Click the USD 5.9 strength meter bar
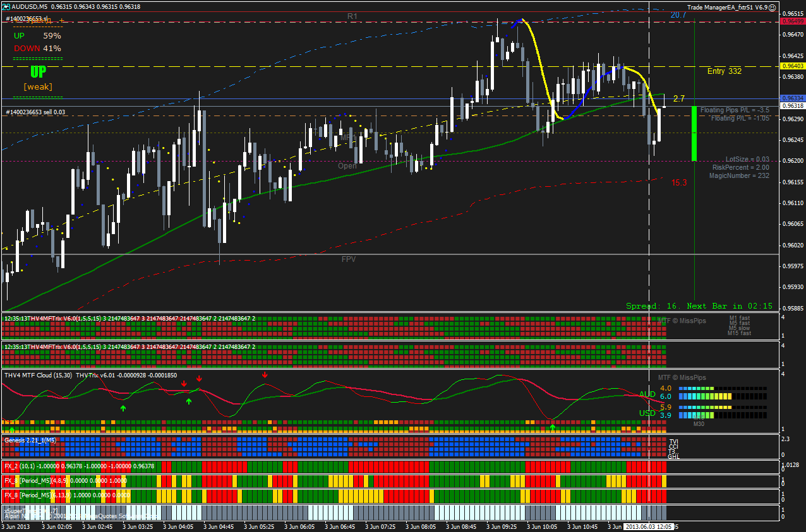Screen dimensions: 806x532 (x=723, y=408)
